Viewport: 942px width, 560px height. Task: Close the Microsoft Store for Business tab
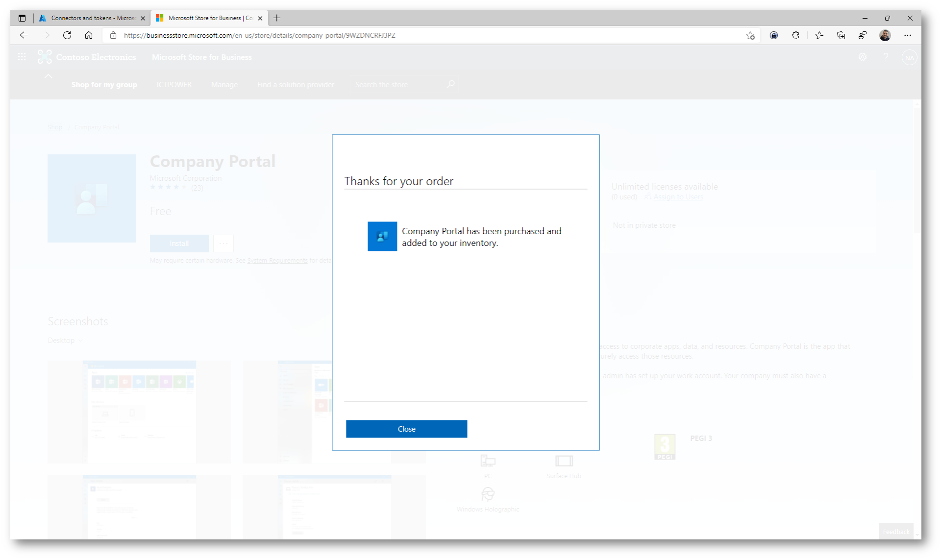pos(260,18)
